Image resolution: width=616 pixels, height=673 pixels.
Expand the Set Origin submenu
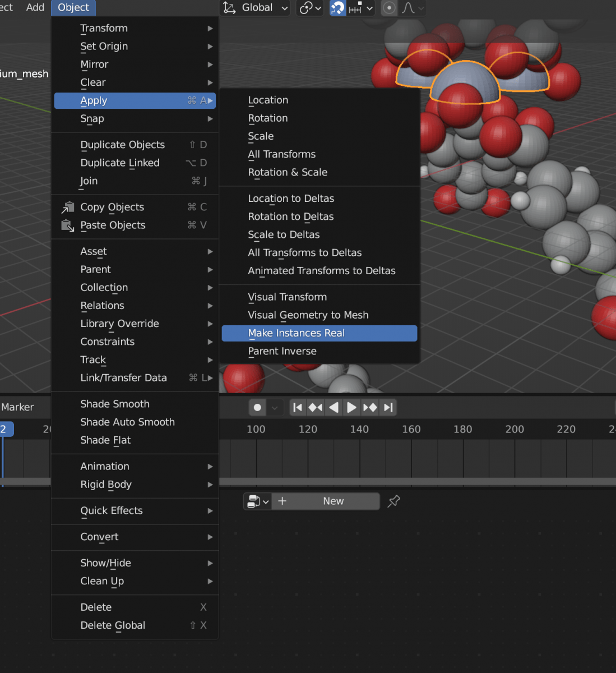(x=135, y=46)
